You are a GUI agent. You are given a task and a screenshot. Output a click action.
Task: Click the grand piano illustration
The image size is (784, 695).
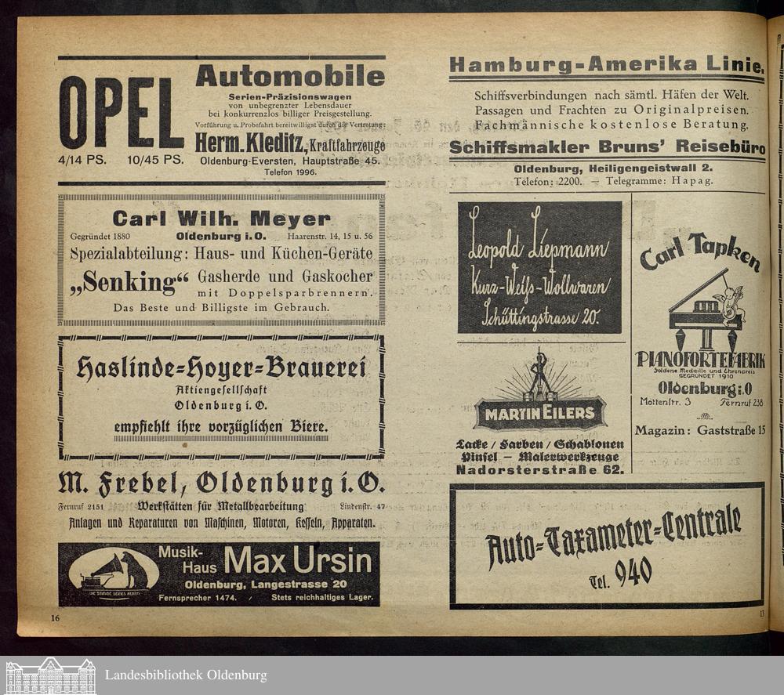(705, 309)
